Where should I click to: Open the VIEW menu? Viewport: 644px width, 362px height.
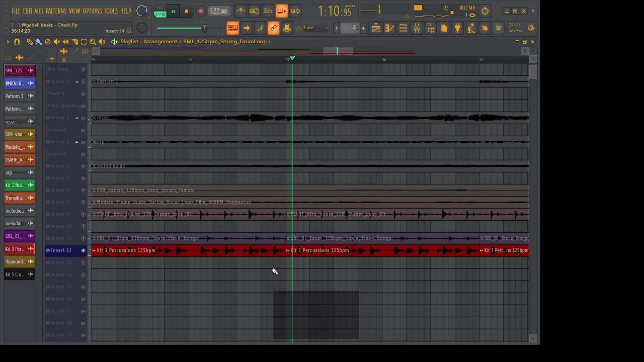74,11
